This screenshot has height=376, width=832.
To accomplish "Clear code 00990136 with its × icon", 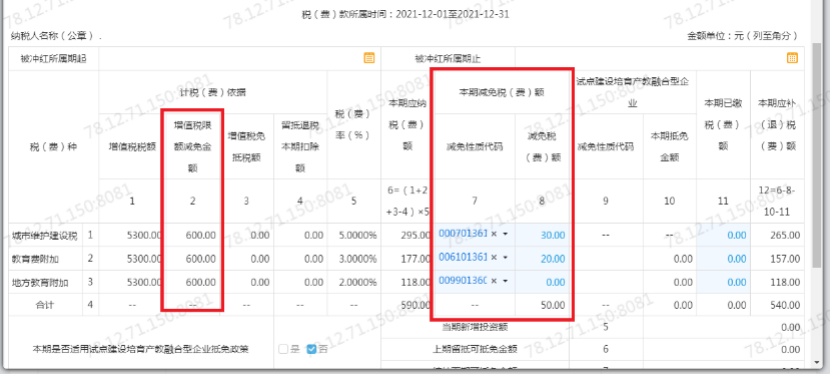I will (x=493, y=281).
